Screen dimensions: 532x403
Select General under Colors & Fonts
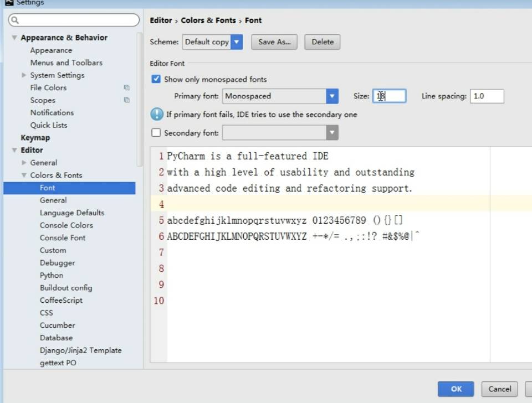click(x=53, y=200)
